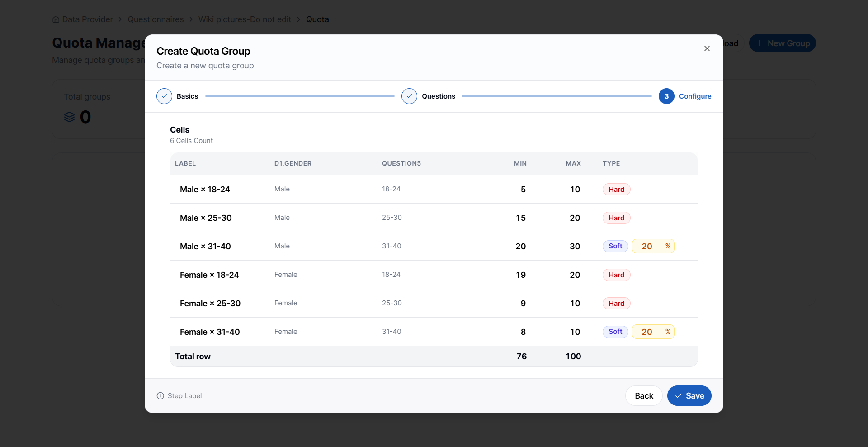The image size is (868, 447).
Task: Select the step 3 Configure circle
Action: [666, 96]
